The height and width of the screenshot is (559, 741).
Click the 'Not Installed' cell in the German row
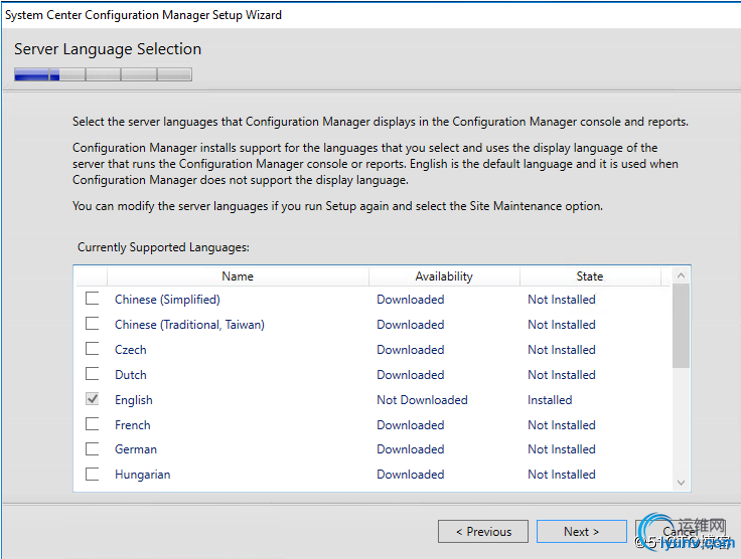561,449
